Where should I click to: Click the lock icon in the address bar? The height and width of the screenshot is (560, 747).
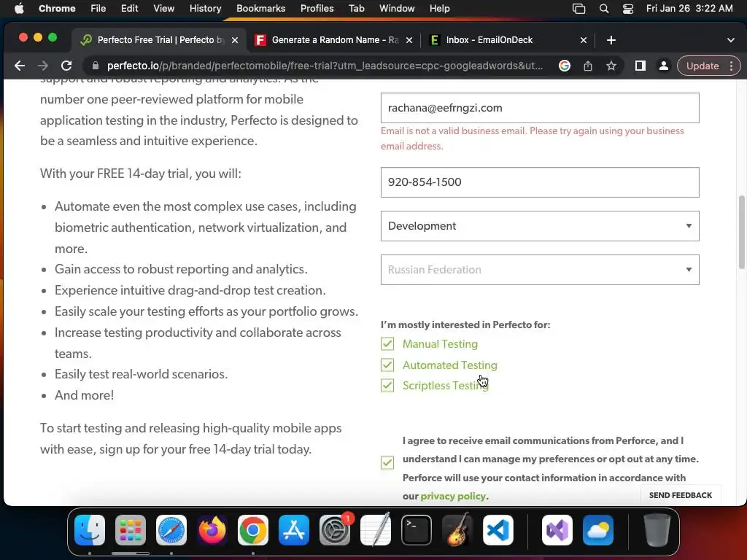(x=96, y=66)
